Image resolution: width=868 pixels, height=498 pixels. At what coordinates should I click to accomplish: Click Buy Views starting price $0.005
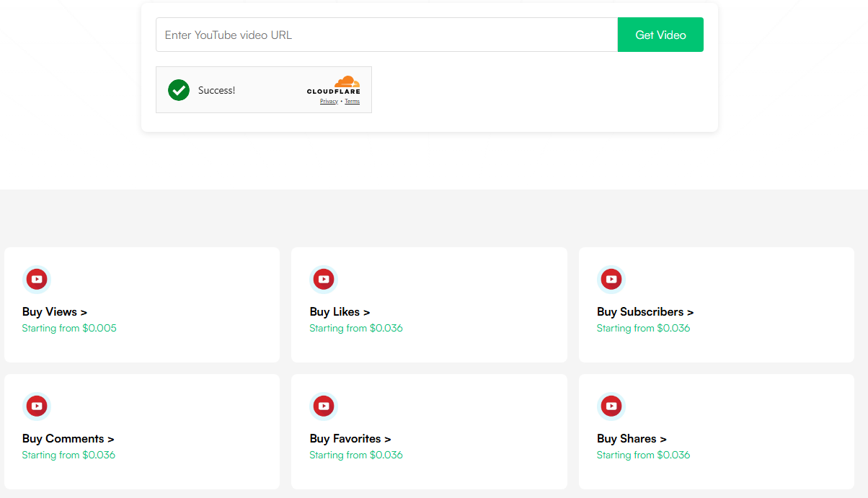(x=69, y=329)
